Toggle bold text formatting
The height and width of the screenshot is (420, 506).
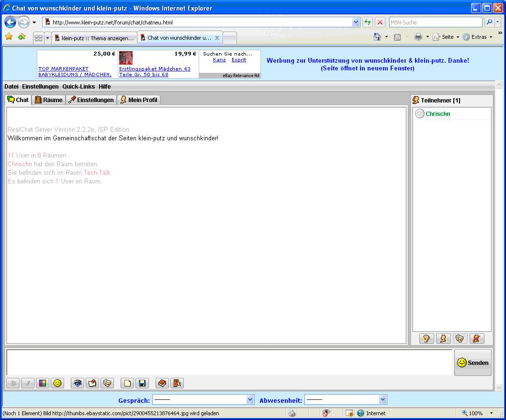pyautogui.click(x=13, y=383)
